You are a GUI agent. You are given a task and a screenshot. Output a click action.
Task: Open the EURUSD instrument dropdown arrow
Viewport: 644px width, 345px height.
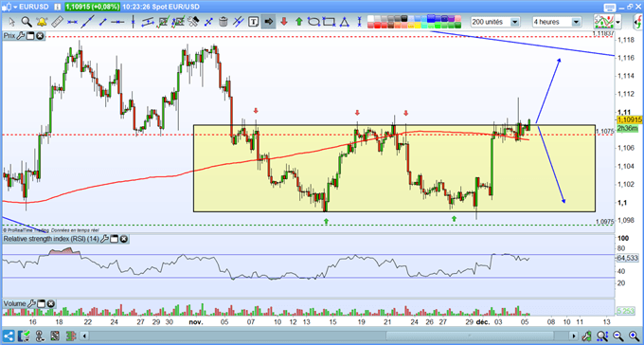click(15, 7)
